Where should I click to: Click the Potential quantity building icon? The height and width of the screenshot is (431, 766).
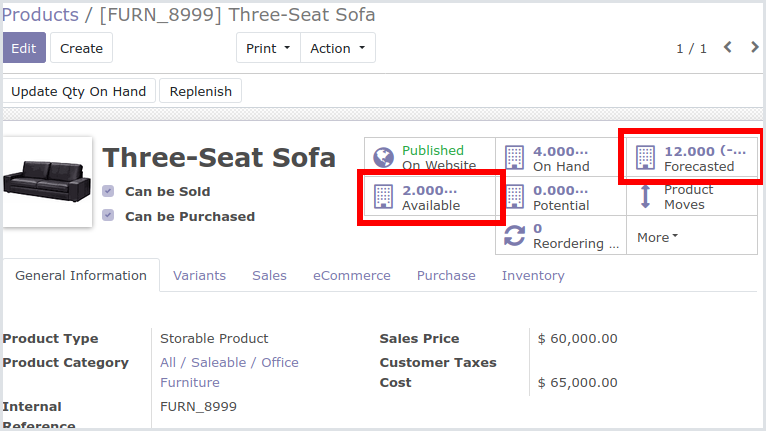[514, 196]
